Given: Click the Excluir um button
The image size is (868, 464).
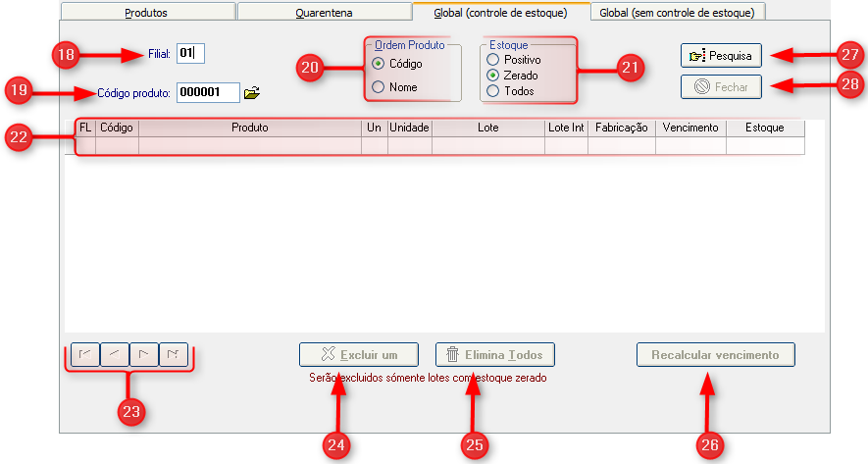Looking at the screenshot, I should click(359, 354).
